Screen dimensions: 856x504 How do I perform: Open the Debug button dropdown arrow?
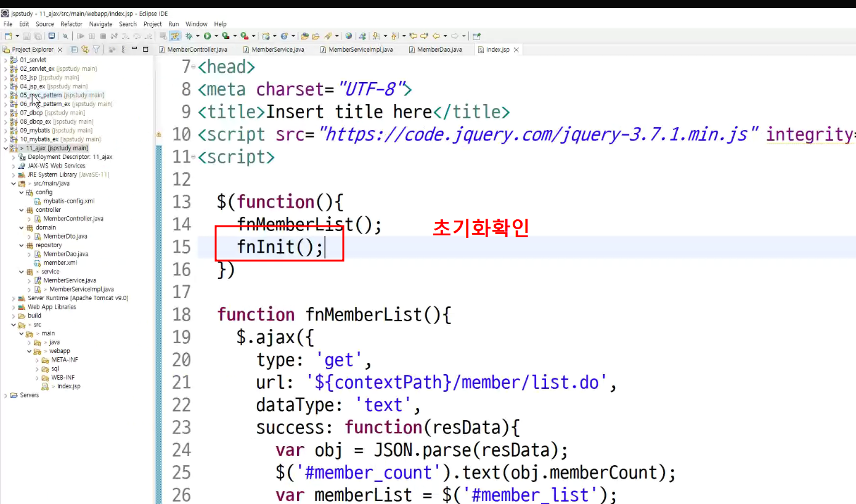(198, 36)
